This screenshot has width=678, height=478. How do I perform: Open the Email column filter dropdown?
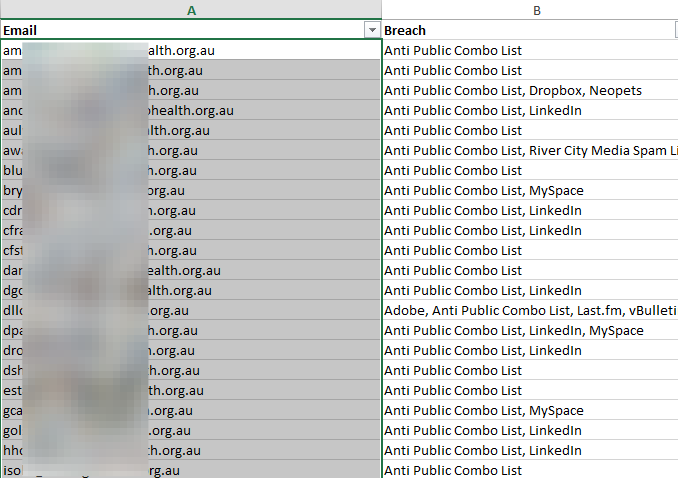(372, 30)
